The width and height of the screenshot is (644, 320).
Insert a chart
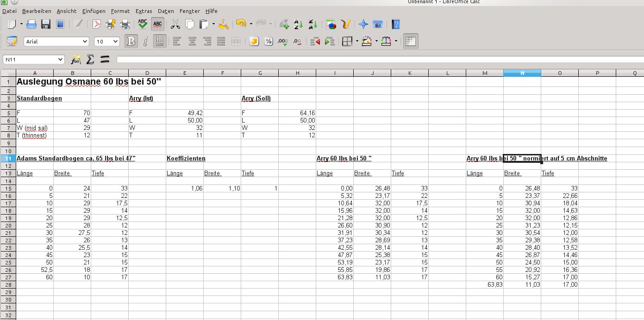331,25
